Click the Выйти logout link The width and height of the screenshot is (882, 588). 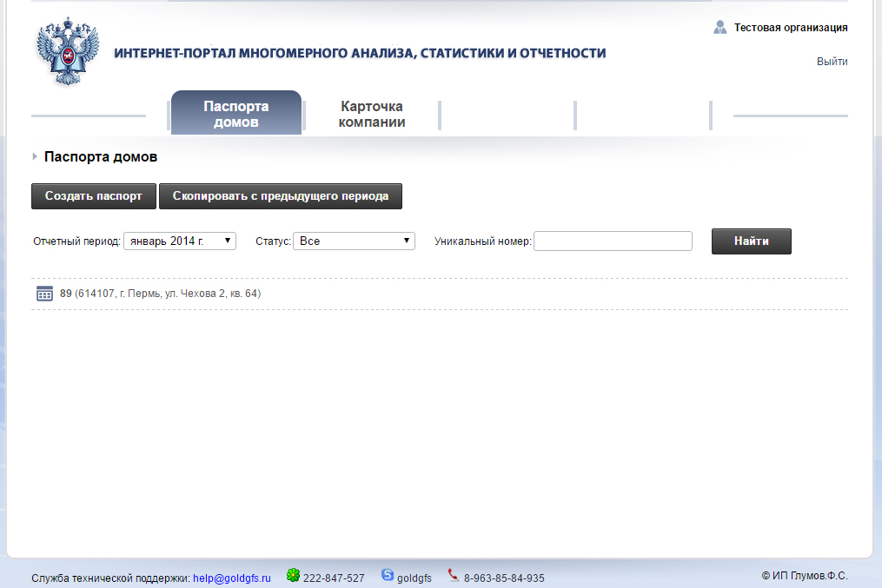coord(832,62)
